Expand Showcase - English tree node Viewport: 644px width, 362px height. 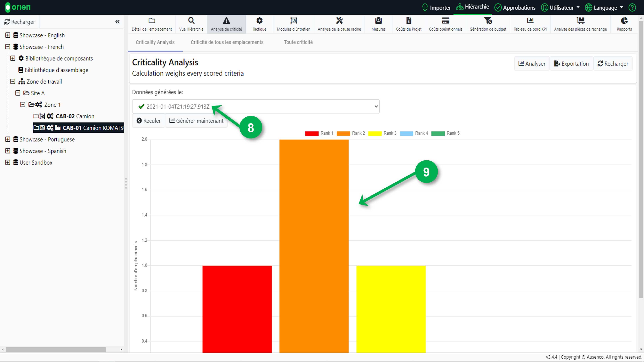[x=8, y=35]
